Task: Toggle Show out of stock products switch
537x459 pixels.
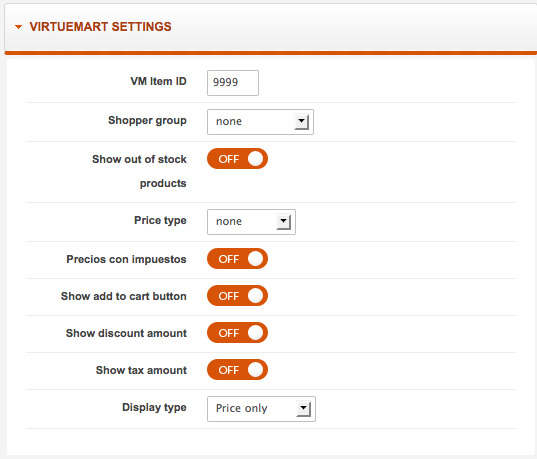Action: (237, 159)
